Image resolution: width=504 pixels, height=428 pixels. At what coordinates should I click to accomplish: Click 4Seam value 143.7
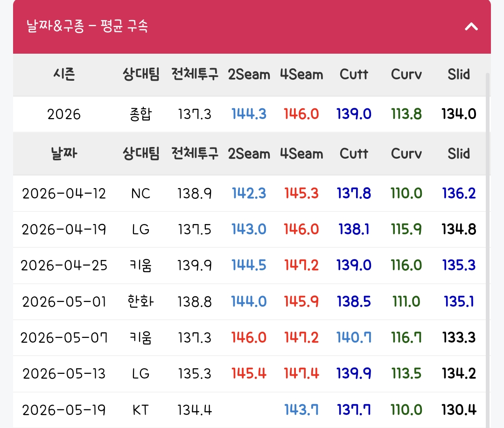301,410
